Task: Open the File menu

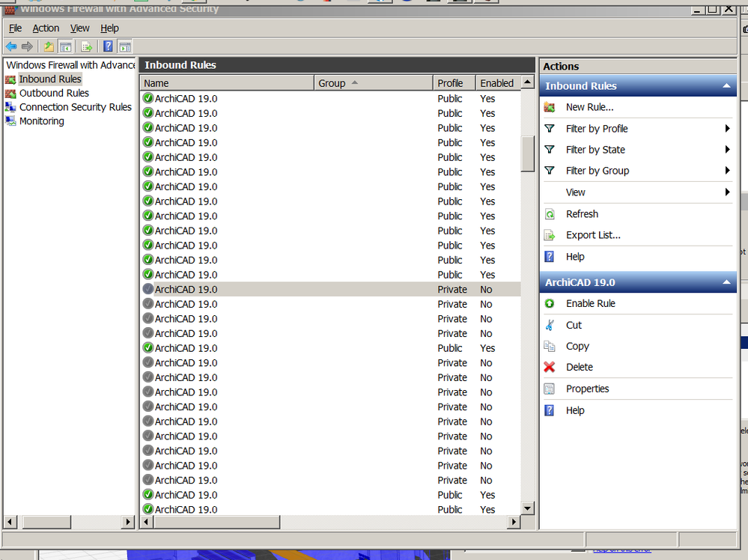Action: coord(15,28)
